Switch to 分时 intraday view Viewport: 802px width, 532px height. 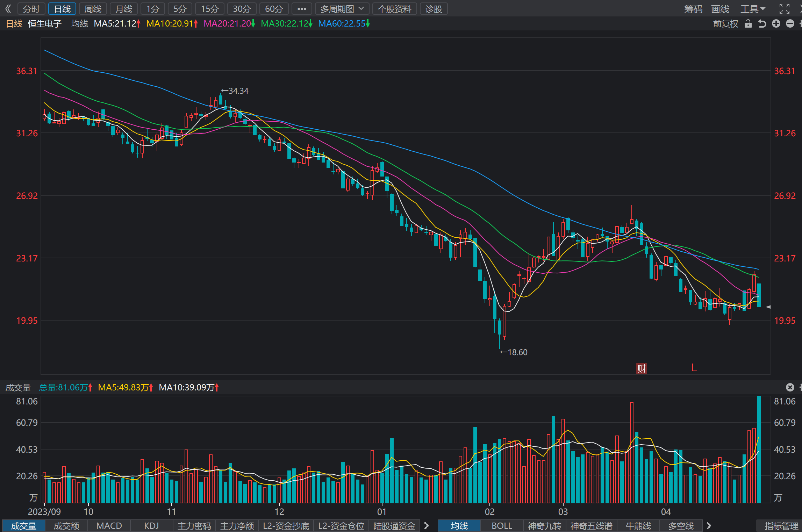[31, 9]
